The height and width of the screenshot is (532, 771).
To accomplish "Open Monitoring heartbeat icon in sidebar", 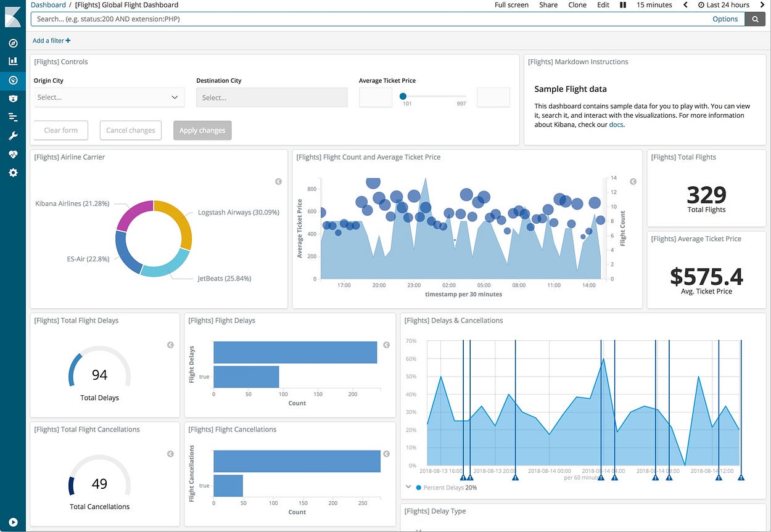I will tap(13, 154).
